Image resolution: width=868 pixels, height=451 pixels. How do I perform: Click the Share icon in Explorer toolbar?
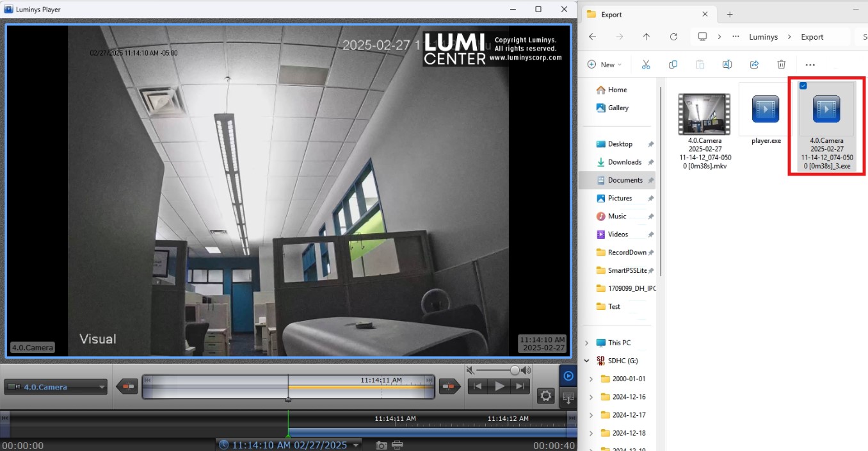754,65
